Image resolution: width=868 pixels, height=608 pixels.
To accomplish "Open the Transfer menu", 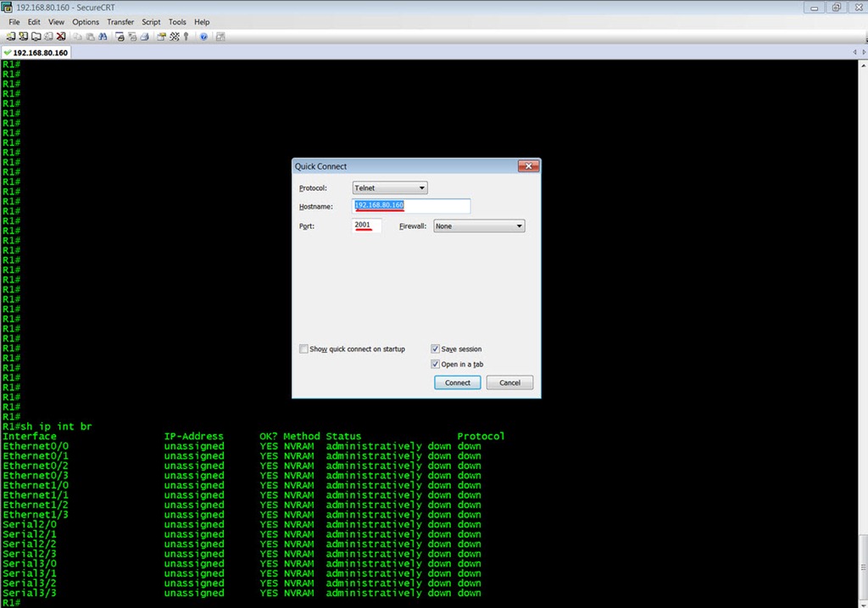I will click(120, 22).
